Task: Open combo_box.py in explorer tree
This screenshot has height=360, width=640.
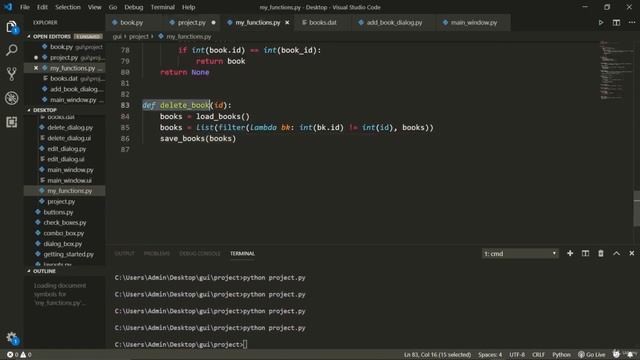Action: pyautogui.click(x=65, y=233)
